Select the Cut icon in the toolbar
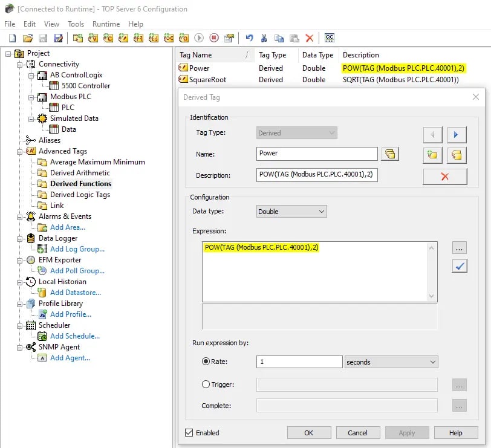 pyautogui.click(x=264, y=37)
